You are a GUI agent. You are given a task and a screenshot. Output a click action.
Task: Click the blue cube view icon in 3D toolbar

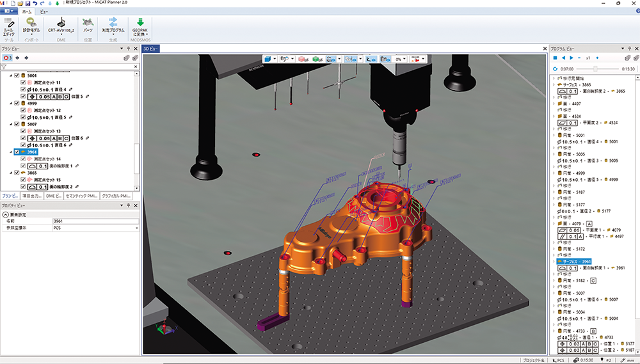coord(268,58)
